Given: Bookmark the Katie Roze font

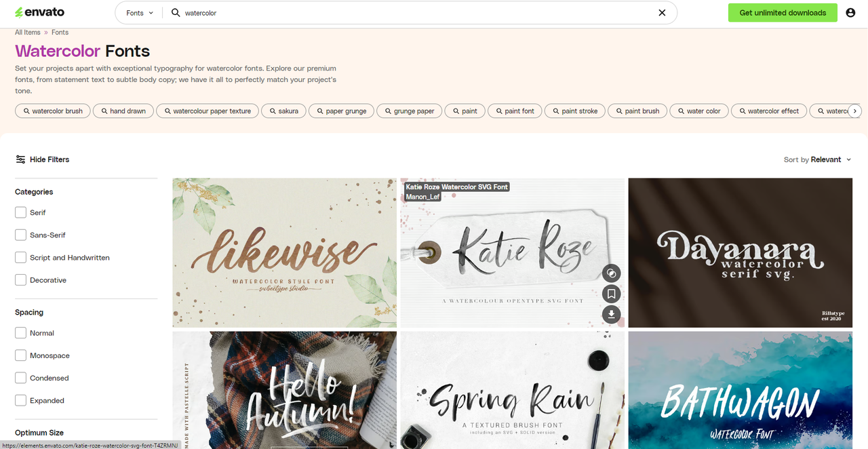Looking at the screenshot, I should pos(611,294).
